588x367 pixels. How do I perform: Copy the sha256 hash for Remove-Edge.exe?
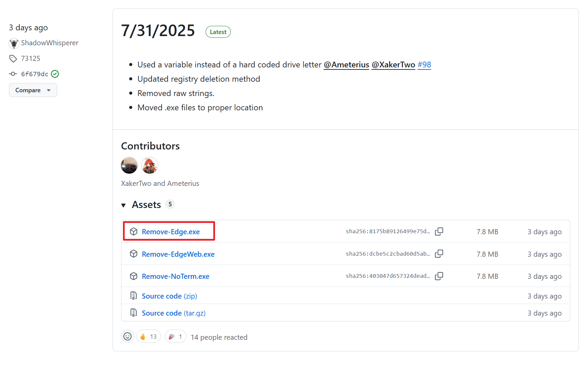(439, 232)
